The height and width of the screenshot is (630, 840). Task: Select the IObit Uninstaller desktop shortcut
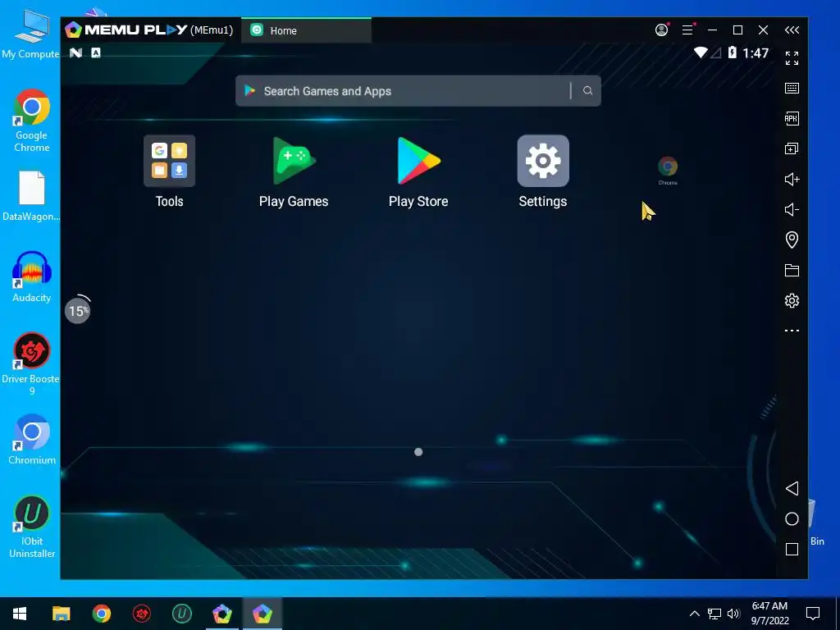(x=32, y=527)
